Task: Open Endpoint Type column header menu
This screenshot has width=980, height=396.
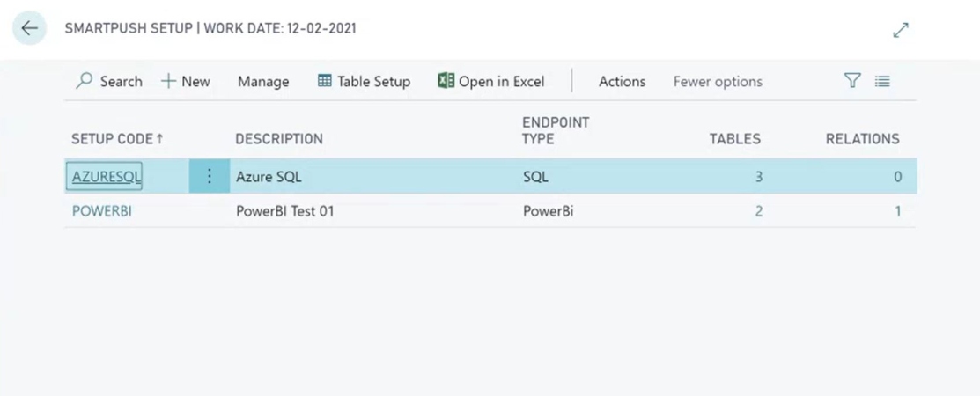Action: coord(556,130)
